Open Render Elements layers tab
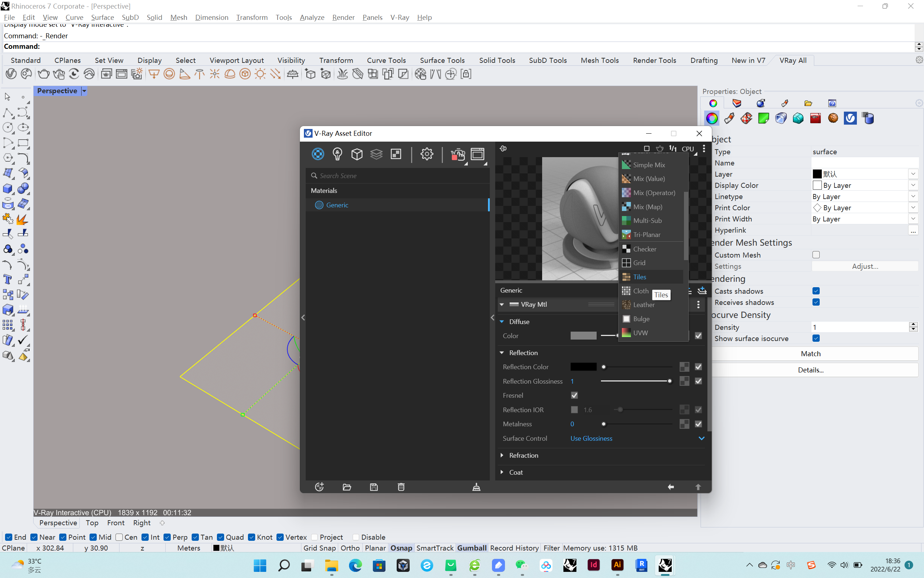Image resolution: width=924 pixels, height=578 pixels. [376, 154]
